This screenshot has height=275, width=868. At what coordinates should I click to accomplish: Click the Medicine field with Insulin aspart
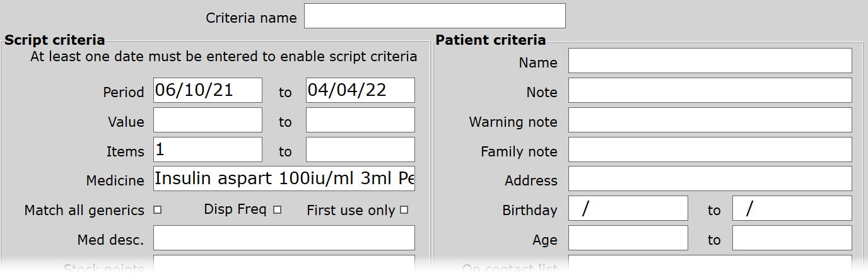284,178
